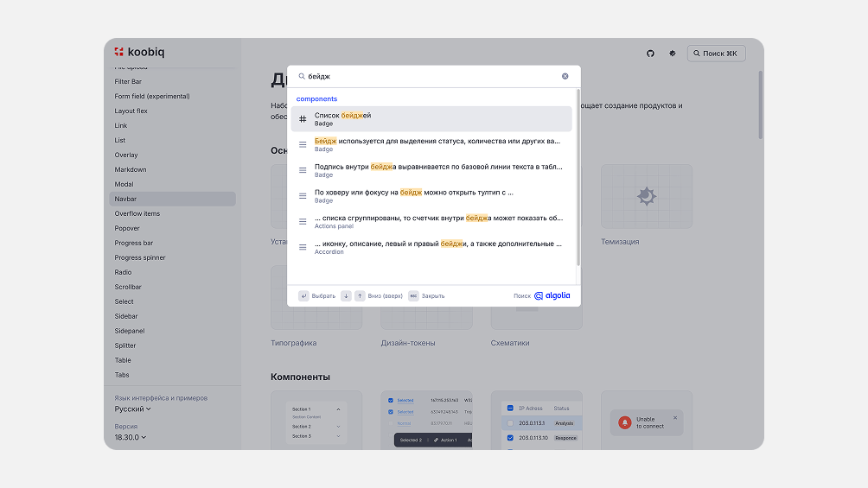Click the search results scrollbar
This screenshot has height=488, width=868.
(578, 173)
